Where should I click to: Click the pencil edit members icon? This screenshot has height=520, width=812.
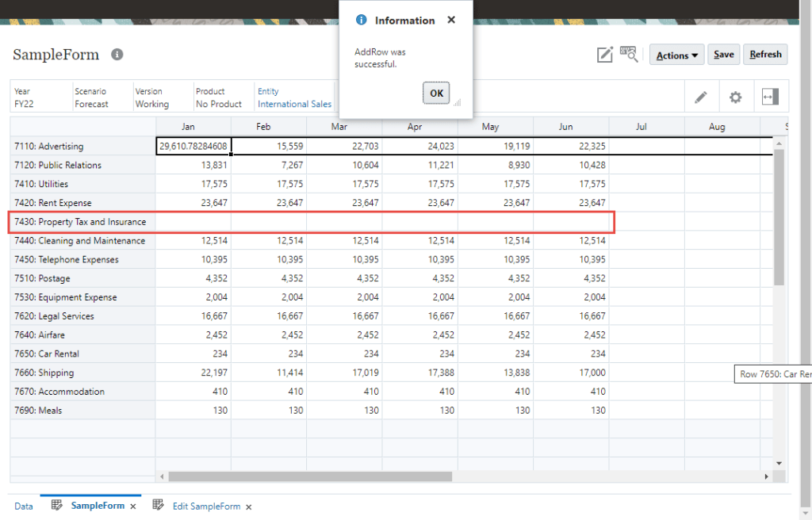click(x=700, y=97)
